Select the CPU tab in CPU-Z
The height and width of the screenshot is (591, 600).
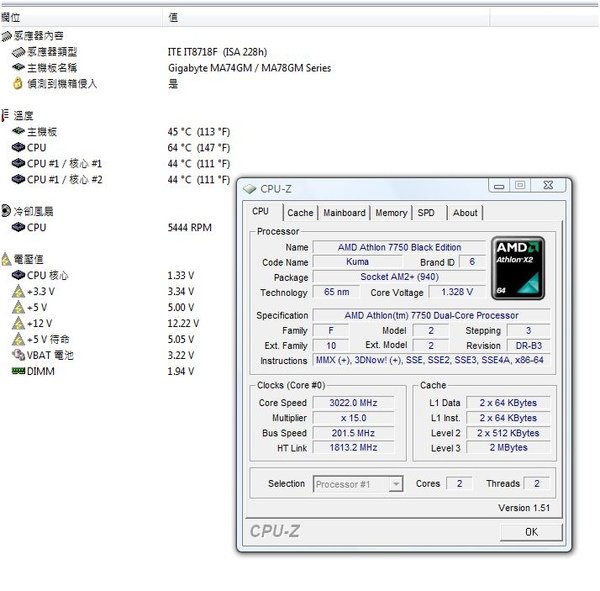(x=263, y=212)
